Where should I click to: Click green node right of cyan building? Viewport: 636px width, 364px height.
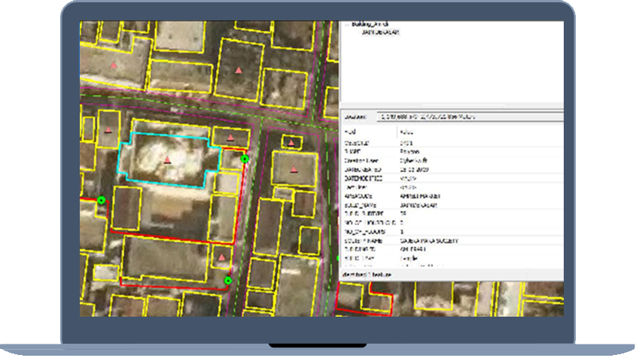pyautogui.click(x=245, y=159)
